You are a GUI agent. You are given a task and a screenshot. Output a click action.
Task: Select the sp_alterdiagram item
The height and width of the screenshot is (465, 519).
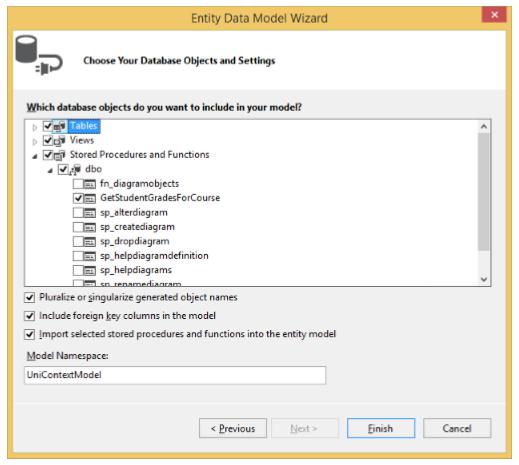(x=134, y=213)
